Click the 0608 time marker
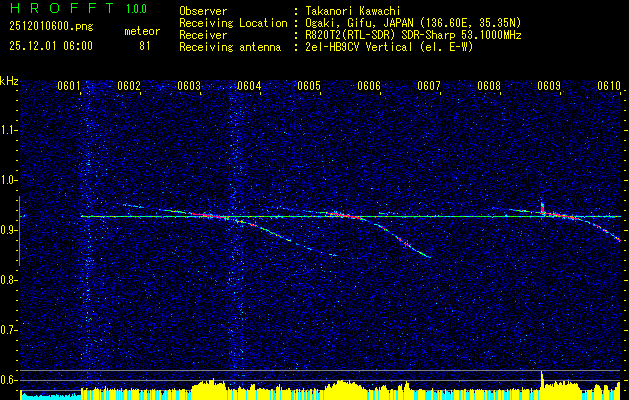This screenshot has height=400, width=629. [489, 86]
